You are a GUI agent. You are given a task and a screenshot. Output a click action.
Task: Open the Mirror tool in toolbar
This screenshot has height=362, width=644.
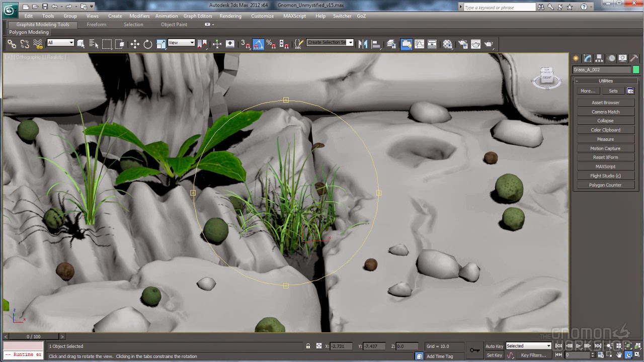pyautogui.click(x=363, y=44)
